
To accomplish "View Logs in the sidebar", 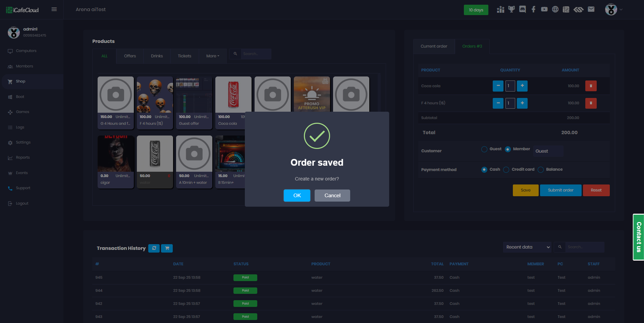I will (x=20, y=127).
